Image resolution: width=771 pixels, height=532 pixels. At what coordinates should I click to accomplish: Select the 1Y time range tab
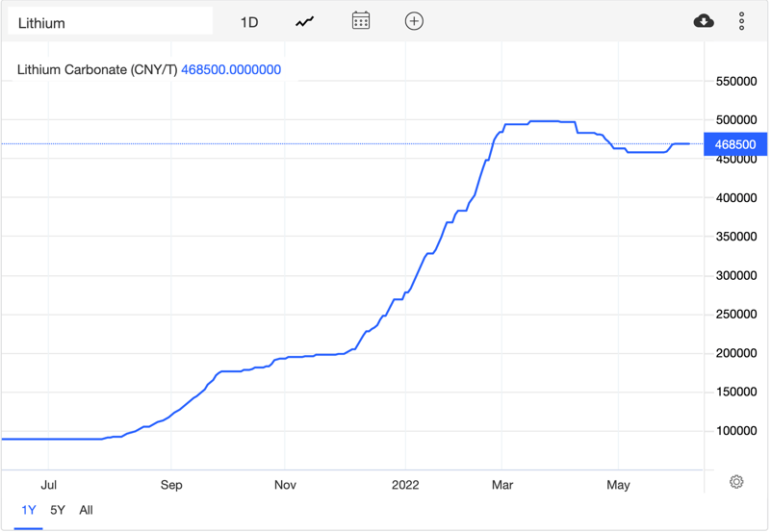pos(29,510)
